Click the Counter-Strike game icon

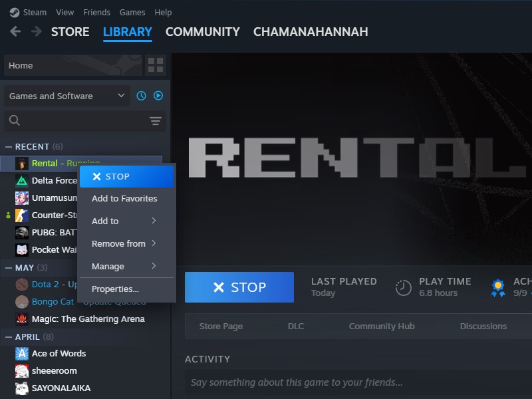22,215
